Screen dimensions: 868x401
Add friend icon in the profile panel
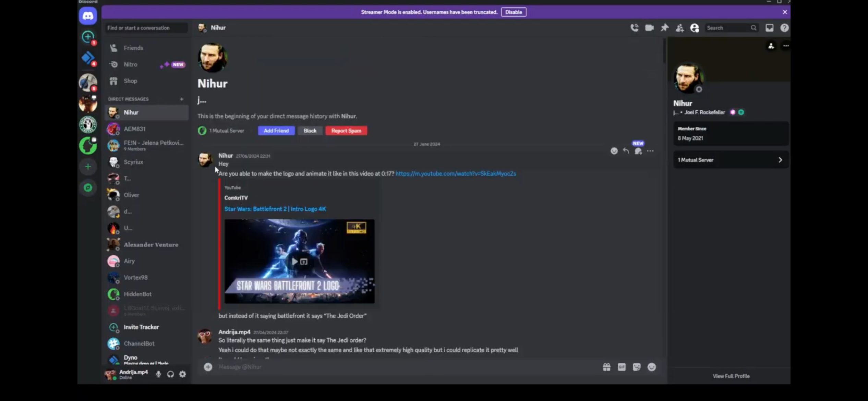click(771, 46)
